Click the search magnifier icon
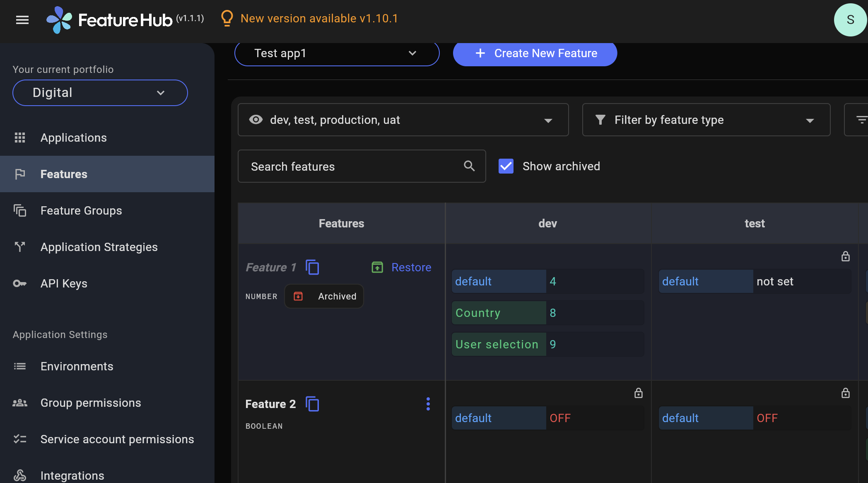The width and height of the screenshot is (868, 483). tap(469, 166)
